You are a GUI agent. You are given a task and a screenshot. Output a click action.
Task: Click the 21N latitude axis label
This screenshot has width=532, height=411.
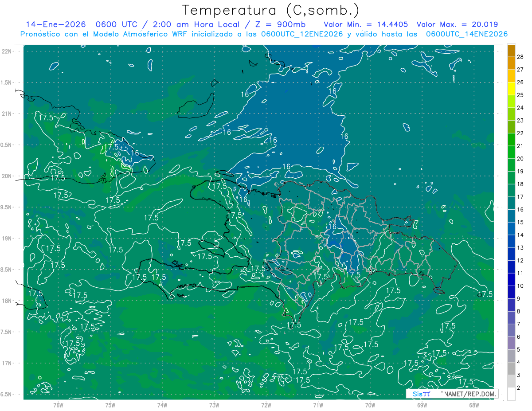pos(7,114)
